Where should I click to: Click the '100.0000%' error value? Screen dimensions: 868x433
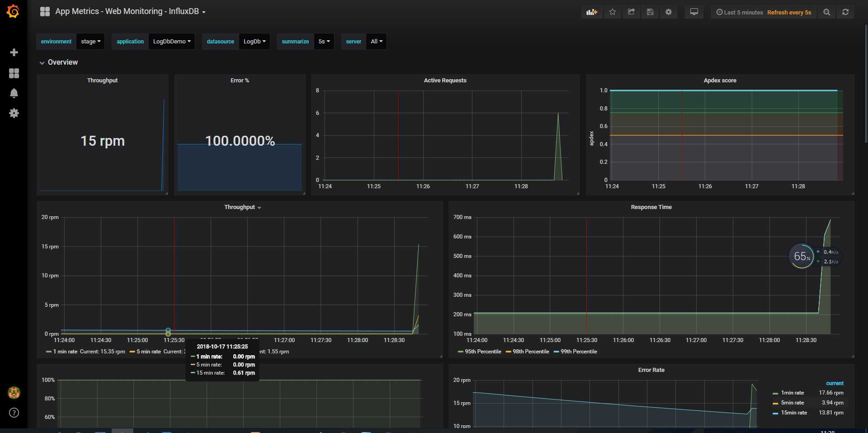pyautogui.click(x=240, y=141)
